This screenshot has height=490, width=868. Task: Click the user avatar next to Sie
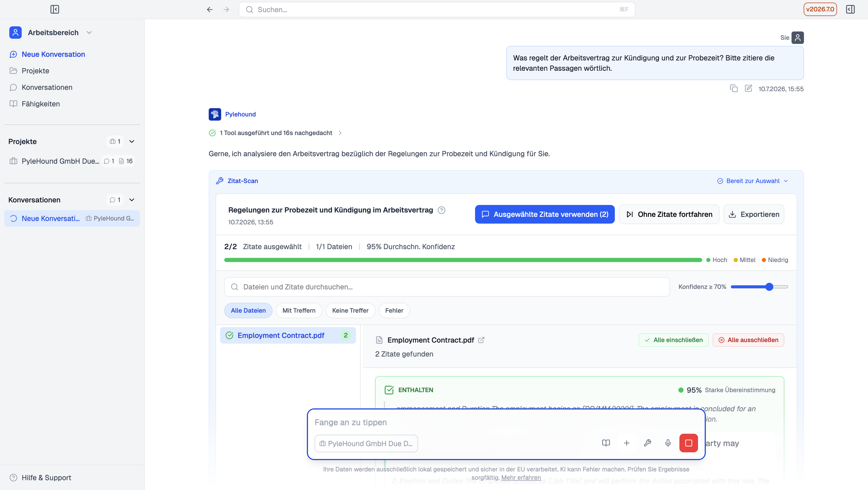pyautogui.click(x=797, y=37)
